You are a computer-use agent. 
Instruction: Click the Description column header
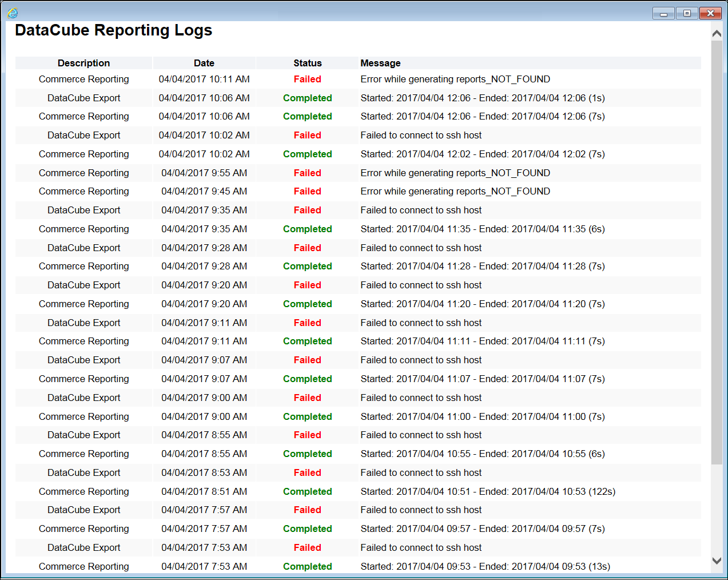click(x=83, y=63)
